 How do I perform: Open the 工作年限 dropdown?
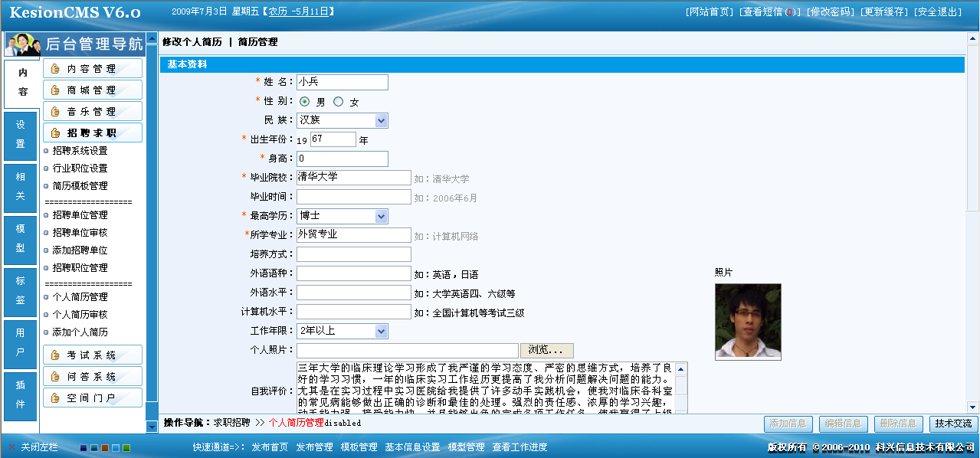tap(343, 331)
